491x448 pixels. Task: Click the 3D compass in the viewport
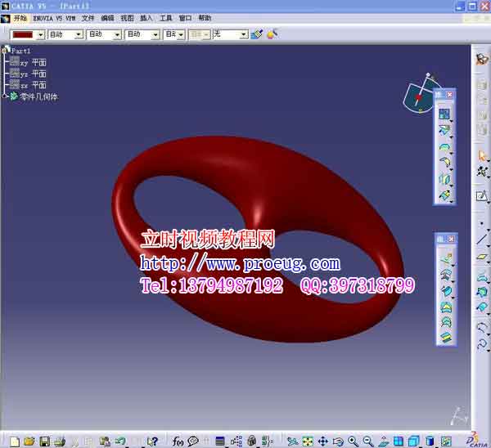pos(419,96)
